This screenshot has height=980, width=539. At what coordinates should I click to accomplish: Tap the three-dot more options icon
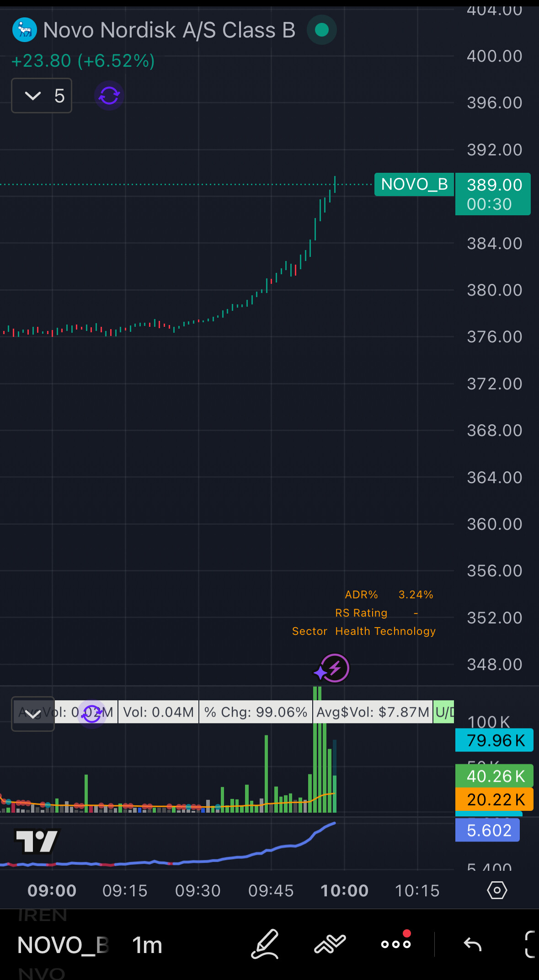click(395, 944)
